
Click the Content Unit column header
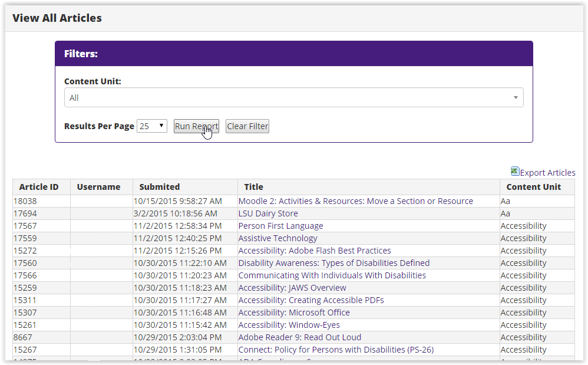[x=534, y=187]
